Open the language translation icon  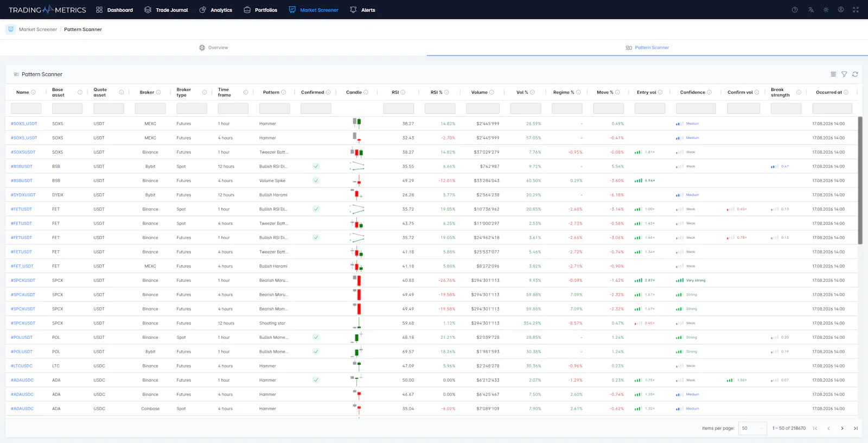click(810, 10)
